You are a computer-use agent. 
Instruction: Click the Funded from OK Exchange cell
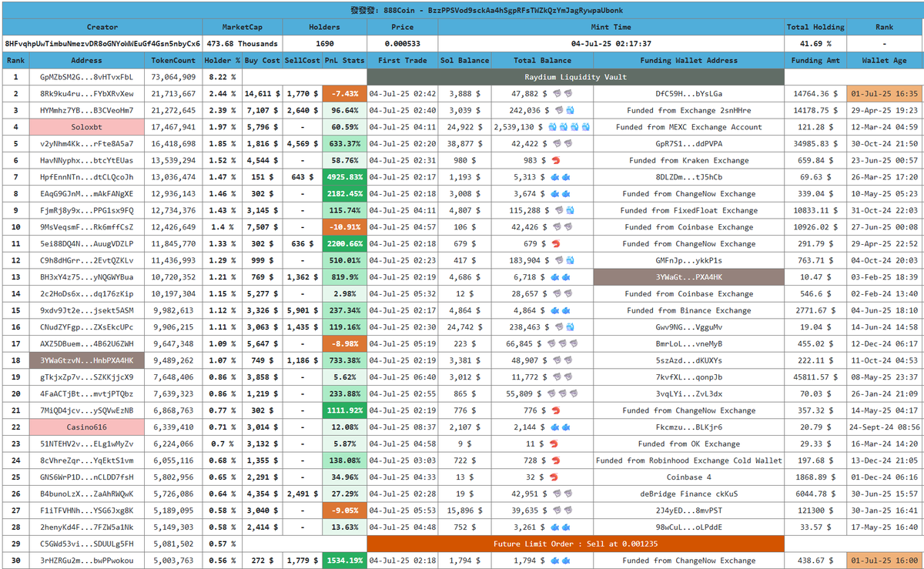689,443
